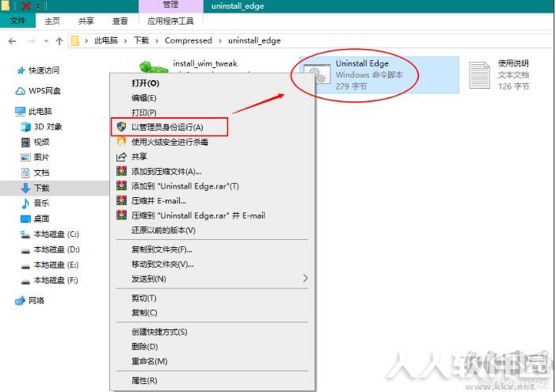Screen dimensions: 556x392
Task: Select 此电脑 in the navigation tree
Action: 34,112
